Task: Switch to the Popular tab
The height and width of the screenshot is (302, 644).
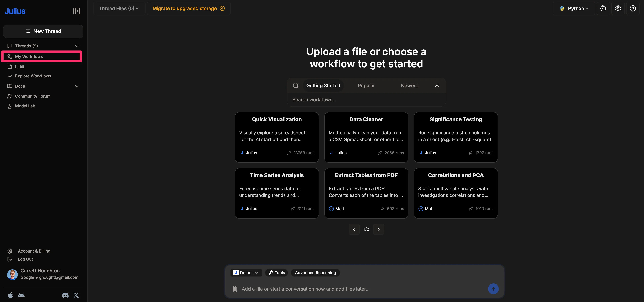Action: point(366,86)
